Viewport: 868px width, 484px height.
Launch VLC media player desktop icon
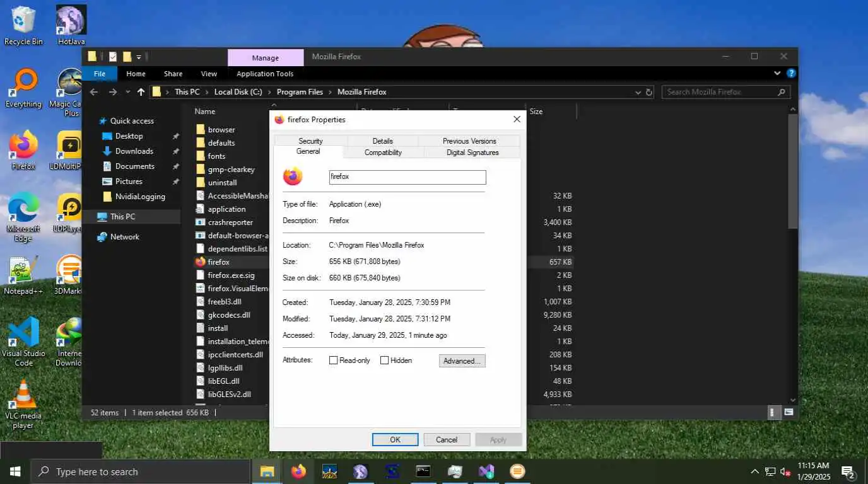click(x=23, y=404)
